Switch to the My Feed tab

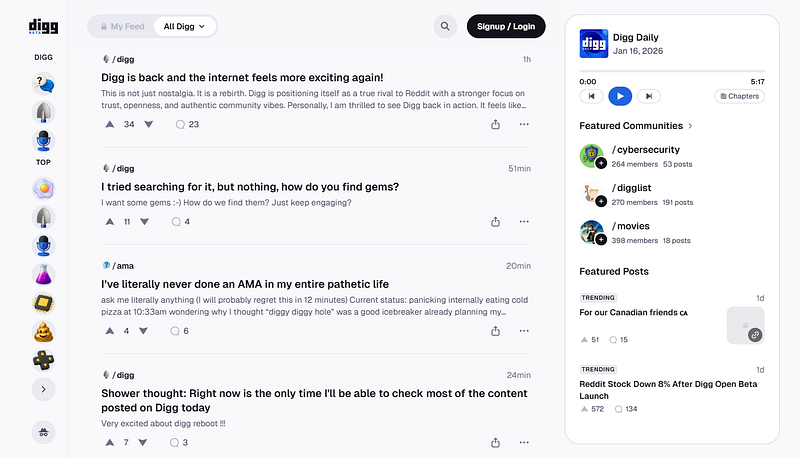coord(122,27)
